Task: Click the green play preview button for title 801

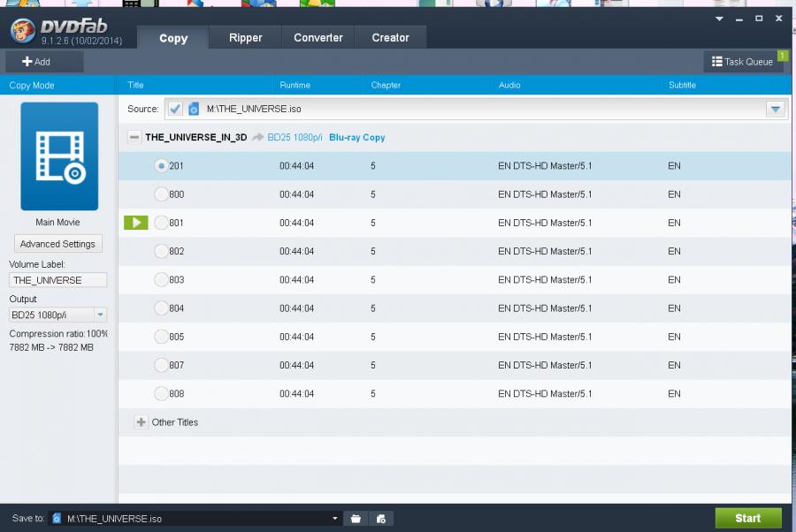Action: [135, 223]
